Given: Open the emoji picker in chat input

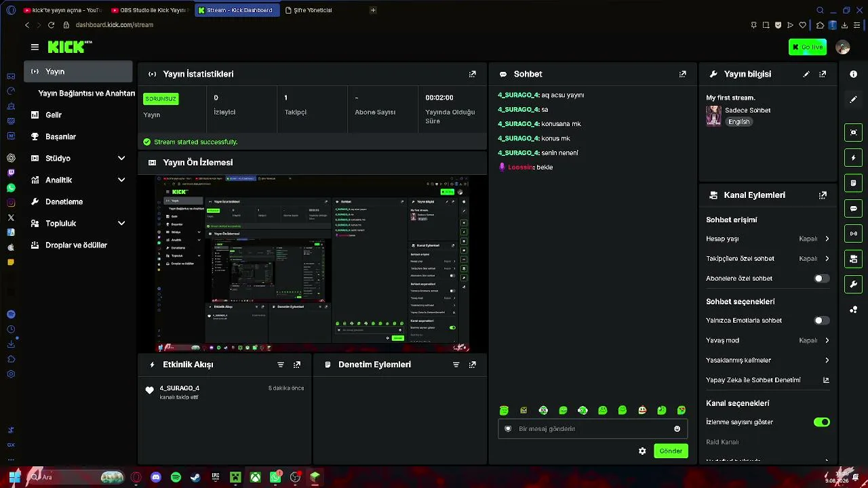Looking at the screenshot, I should coord(677,429).
